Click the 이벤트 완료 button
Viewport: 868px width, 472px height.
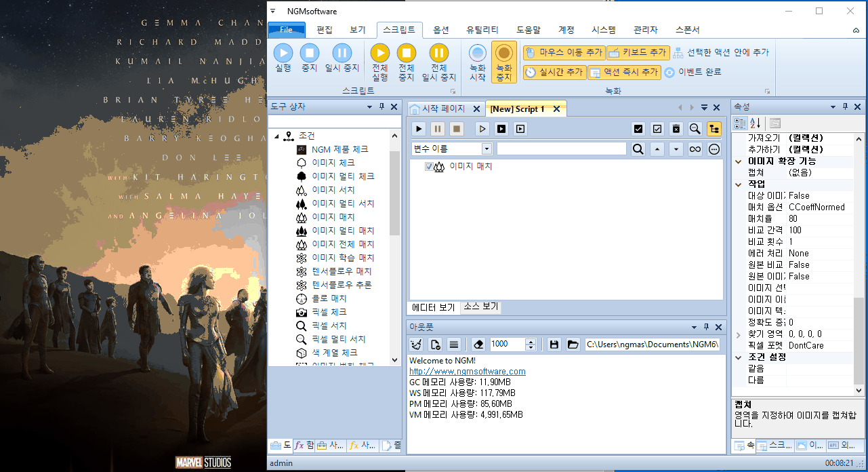point(693,72)
